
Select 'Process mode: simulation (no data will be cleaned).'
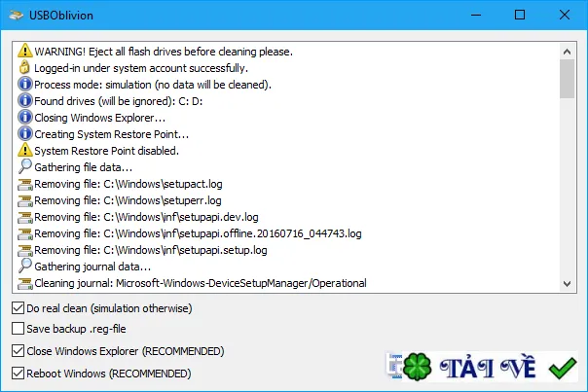click(153, 85)
